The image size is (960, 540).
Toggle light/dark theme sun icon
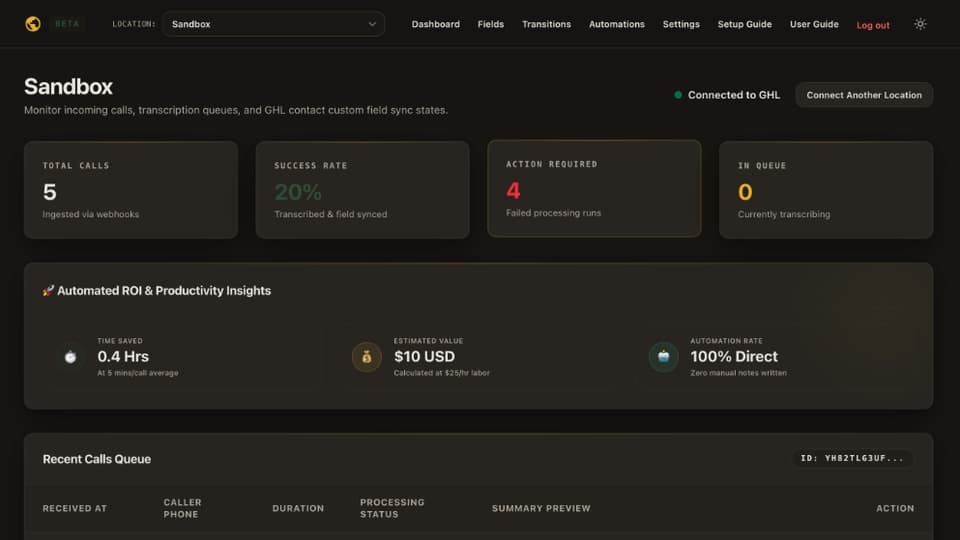pos(920,24)
